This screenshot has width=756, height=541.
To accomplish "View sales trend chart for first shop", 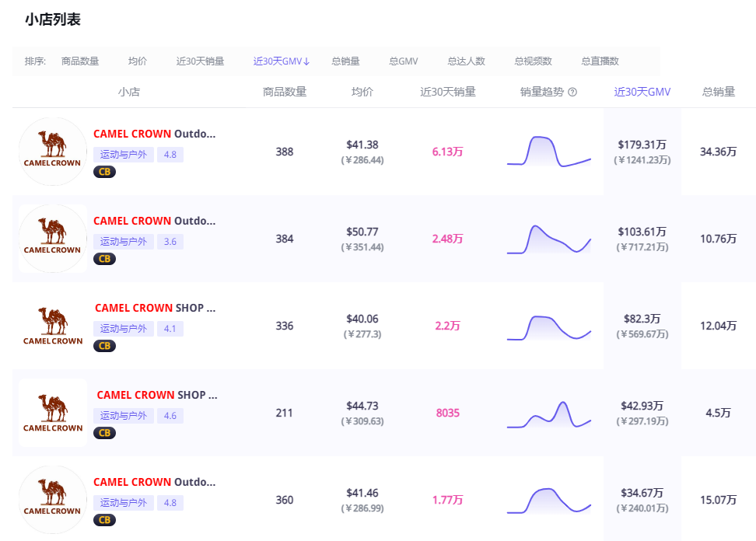I will (x=549, y=152).
